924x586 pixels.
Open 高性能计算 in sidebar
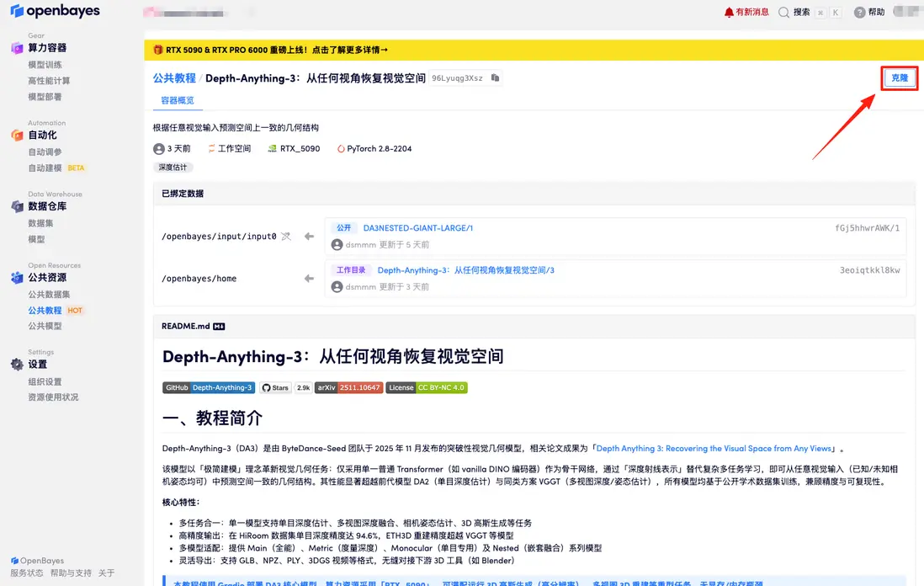click(x=49, y=81)
